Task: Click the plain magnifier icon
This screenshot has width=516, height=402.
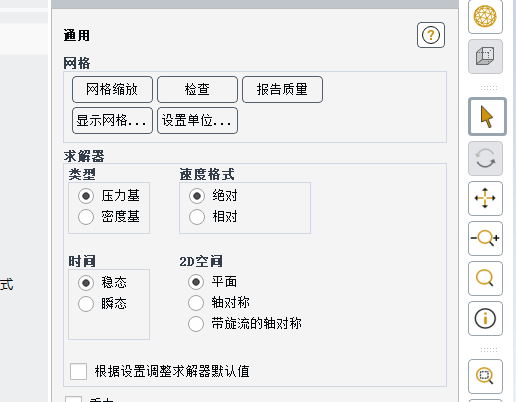Action: pos(485,278)
